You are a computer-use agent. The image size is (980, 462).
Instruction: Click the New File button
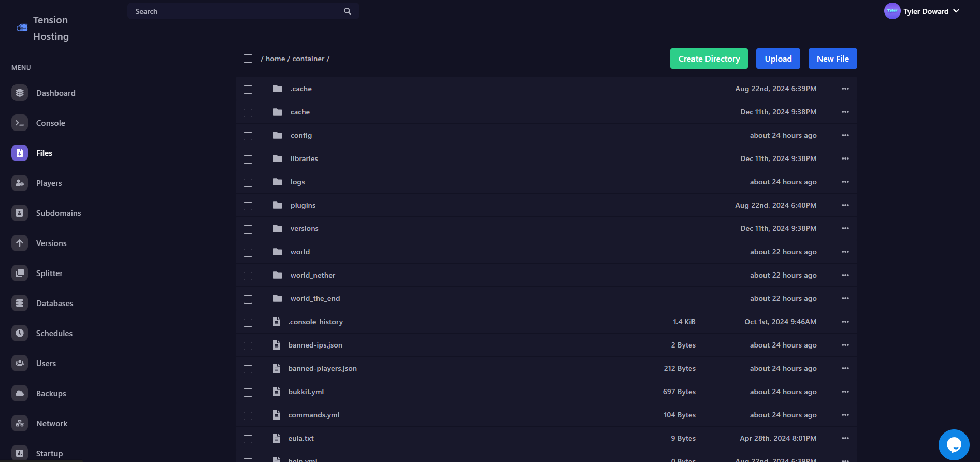(x=833, y=59)
